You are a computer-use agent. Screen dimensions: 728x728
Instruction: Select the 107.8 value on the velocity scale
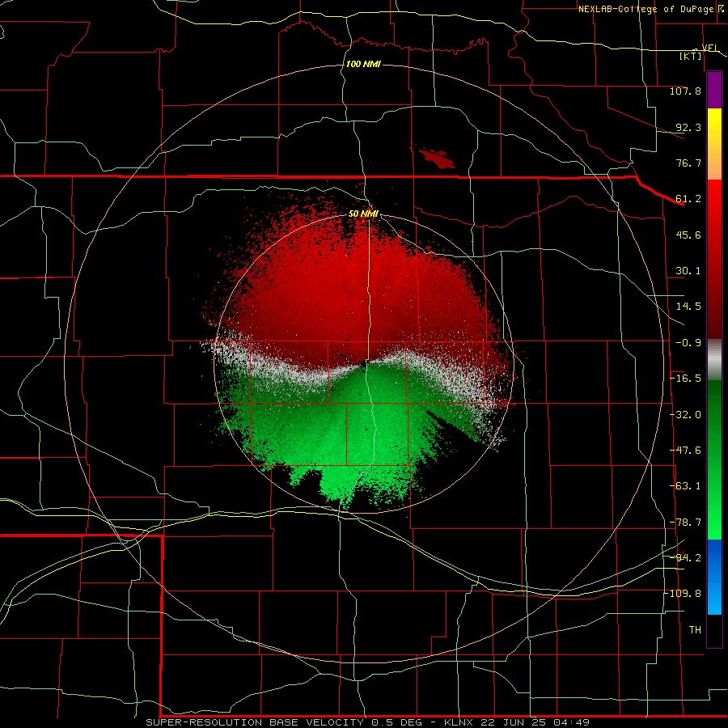pos(685,91)
